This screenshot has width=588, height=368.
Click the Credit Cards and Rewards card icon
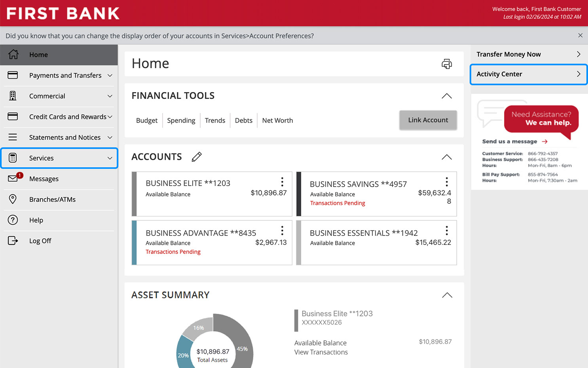pos(13,116)
